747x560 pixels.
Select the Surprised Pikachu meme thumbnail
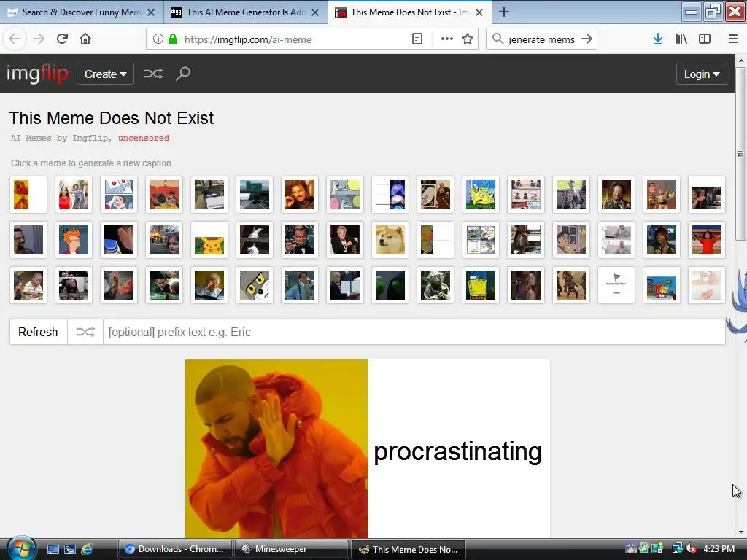coord(209,240)
